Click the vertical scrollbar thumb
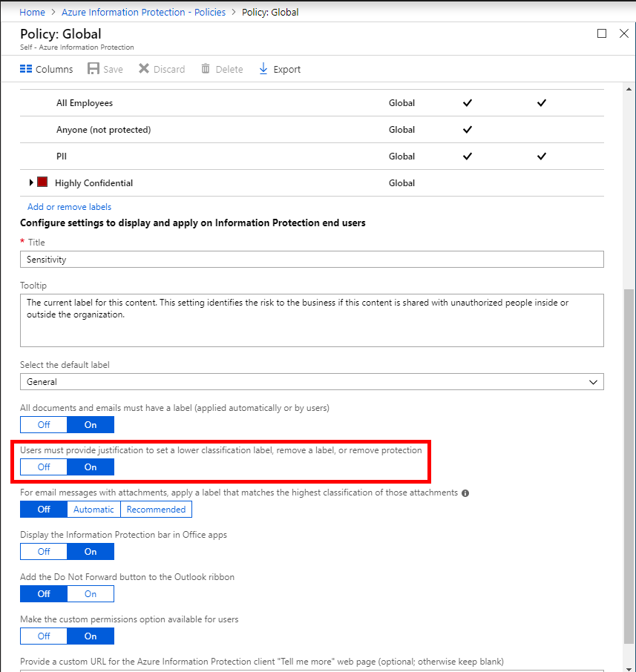This screenshot has width=636, height=672. (629, 467)
